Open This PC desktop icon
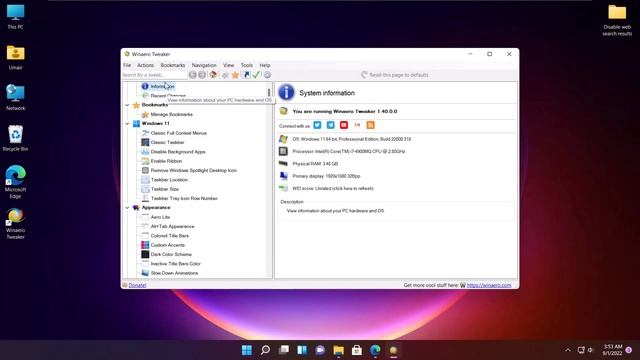This screenshot has height=360, width=640. (x=15, y=17)
